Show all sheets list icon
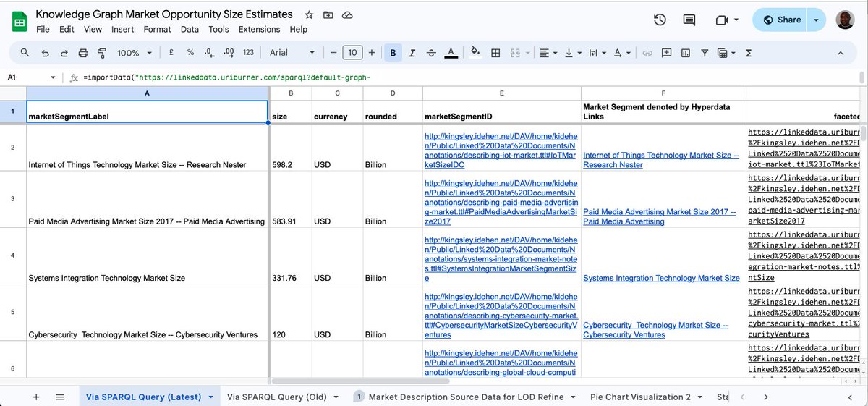Screen dimensions: 868x406 [x=61, y=397]
